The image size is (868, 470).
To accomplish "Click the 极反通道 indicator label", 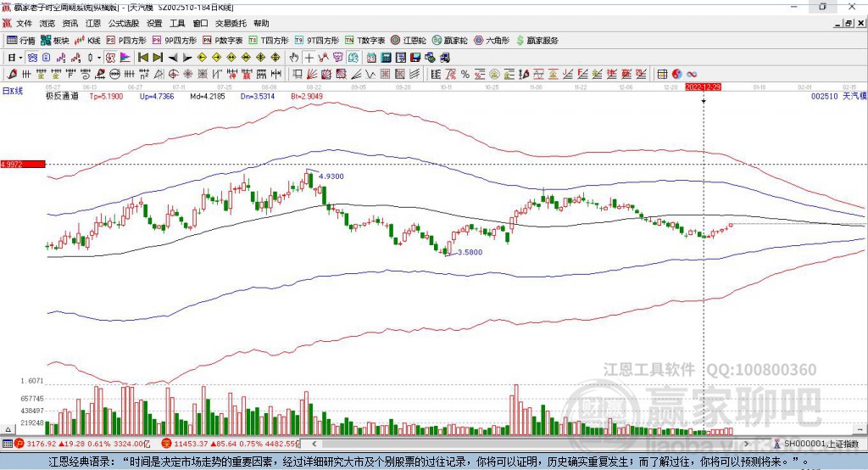I will click(x=62, y=97).
